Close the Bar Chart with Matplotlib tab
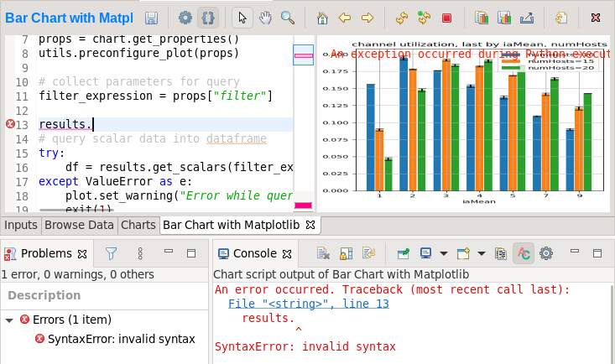The image size is (615, 364). (x=310, y=225)
